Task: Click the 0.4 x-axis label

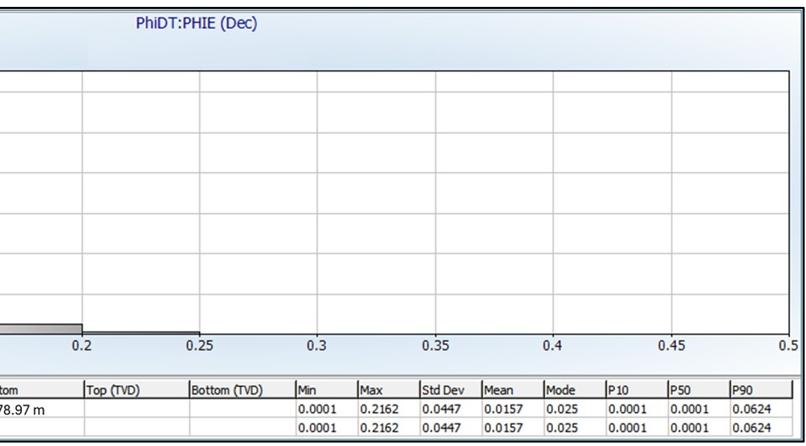Action: 553,346
